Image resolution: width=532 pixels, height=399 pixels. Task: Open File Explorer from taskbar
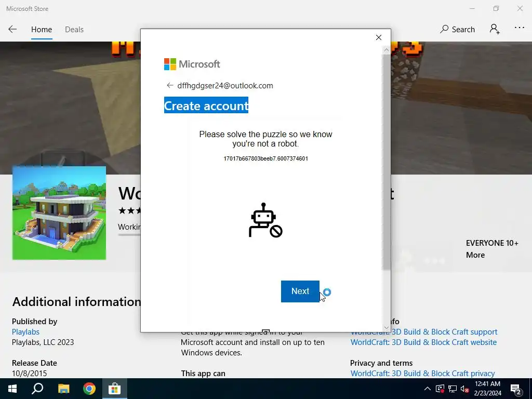click(63, 389)
